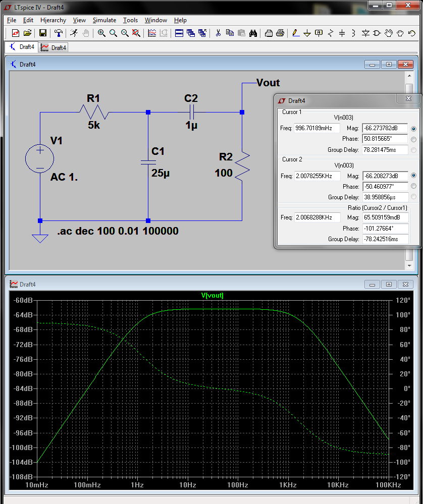423x504 pixels.
Task: Open the View menu
Action: (79, 20)
